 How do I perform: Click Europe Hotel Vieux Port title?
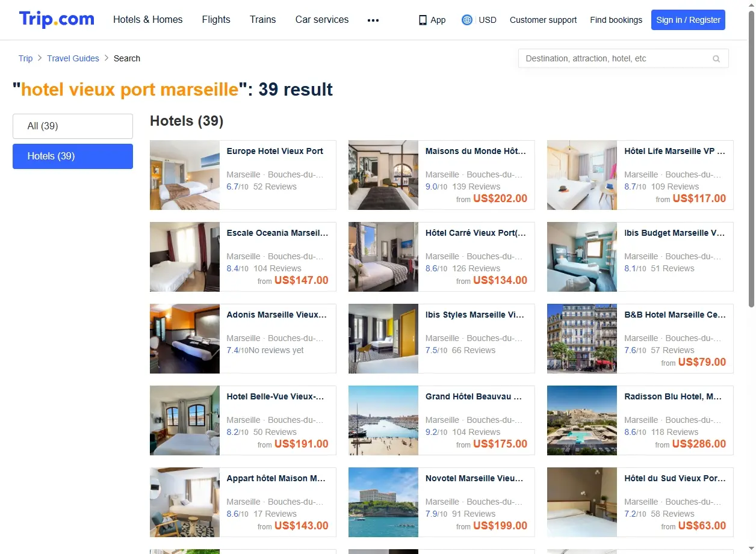pyautogui.click(x=275, y=152)
